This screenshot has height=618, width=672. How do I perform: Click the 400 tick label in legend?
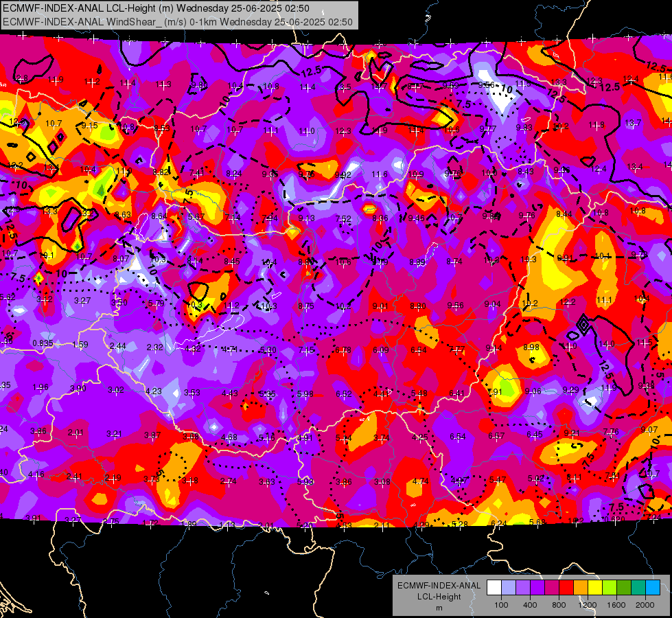(x=530, y=605)
